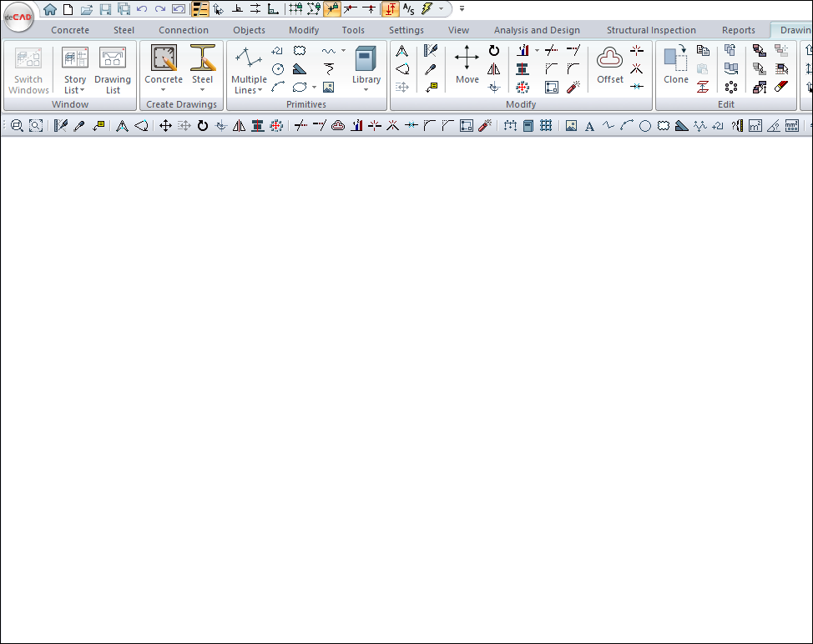813x644 pixels.
Task: Toggle the highlighted red arrows snap button
Action: [391, 9]
